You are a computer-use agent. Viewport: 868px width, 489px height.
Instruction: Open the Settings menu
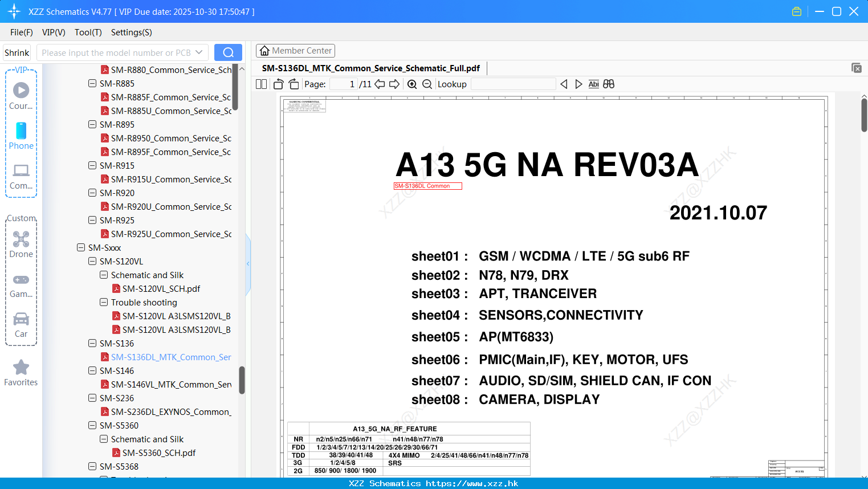click(132, 32)
